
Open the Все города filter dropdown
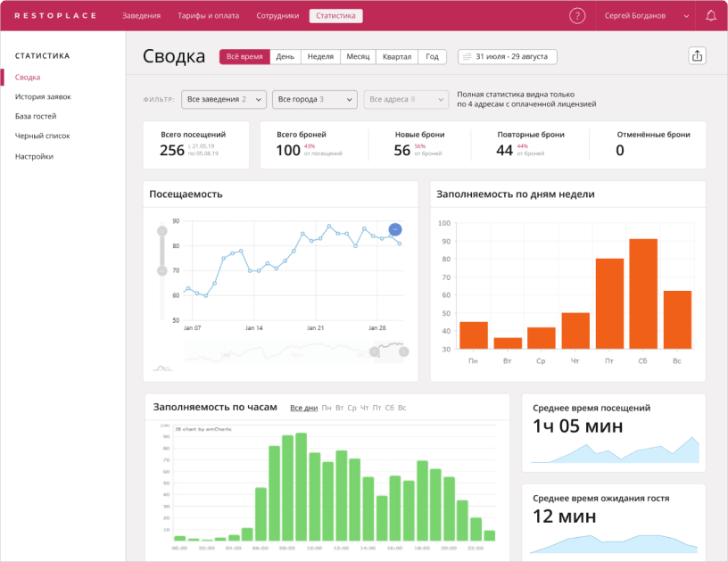[x=314, y=99]
